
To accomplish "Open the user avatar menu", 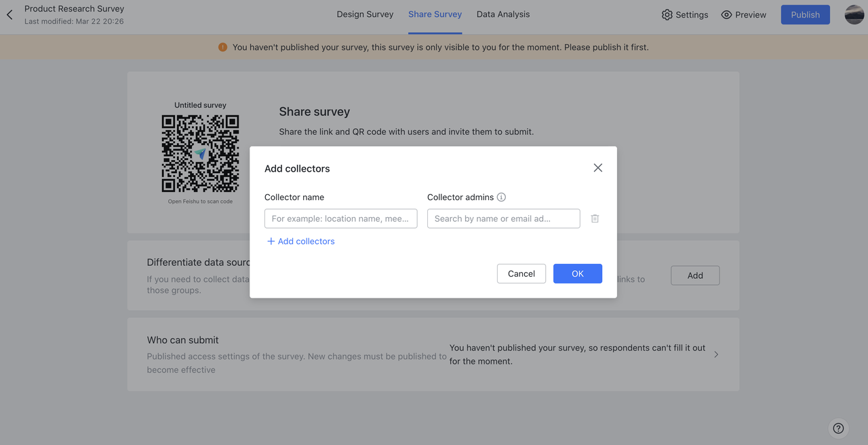I will (x=854, y=14).
